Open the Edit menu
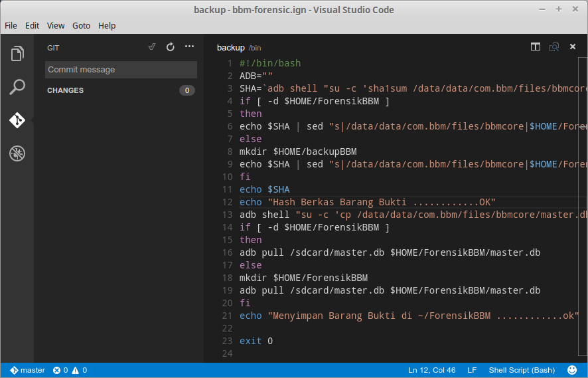Viewport: 588px width, 378px height. pos(33,25)
